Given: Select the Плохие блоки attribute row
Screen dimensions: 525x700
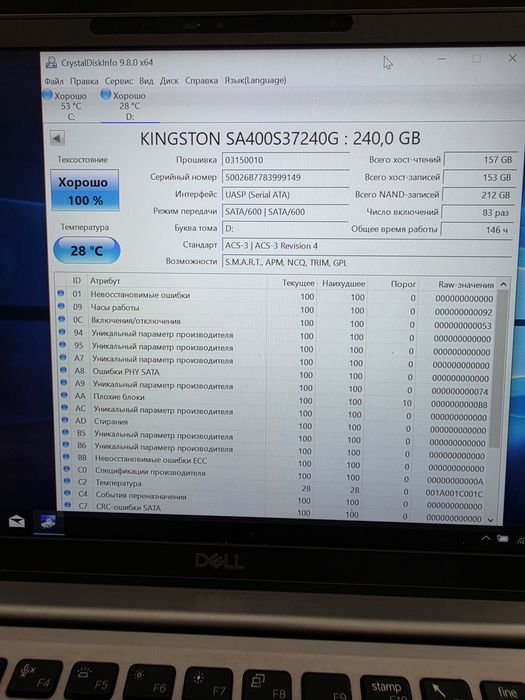Looking at the screenshot, I should point(276,399).
